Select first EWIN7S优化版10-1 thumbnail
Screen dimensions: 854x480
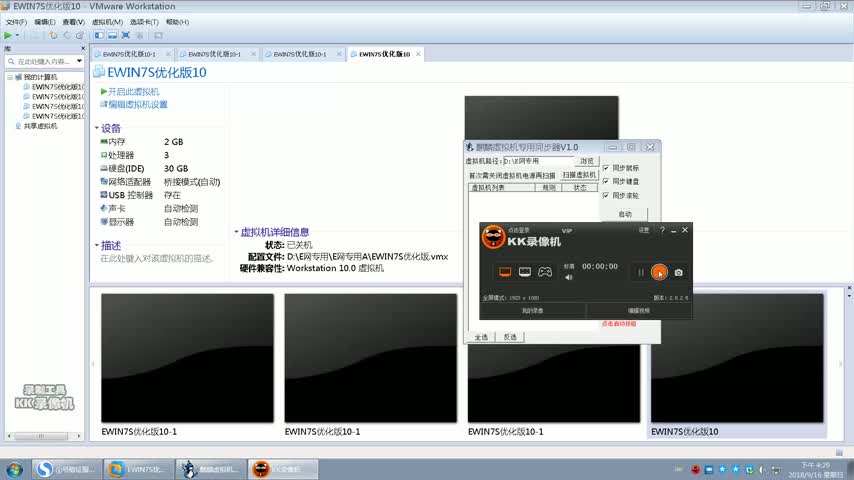point(187,358)
